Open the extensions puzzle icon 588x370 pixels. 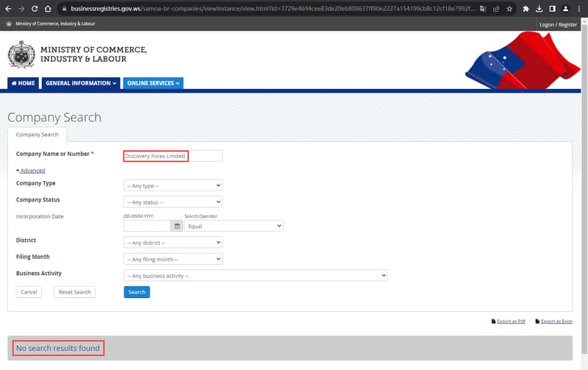(526, 9)
